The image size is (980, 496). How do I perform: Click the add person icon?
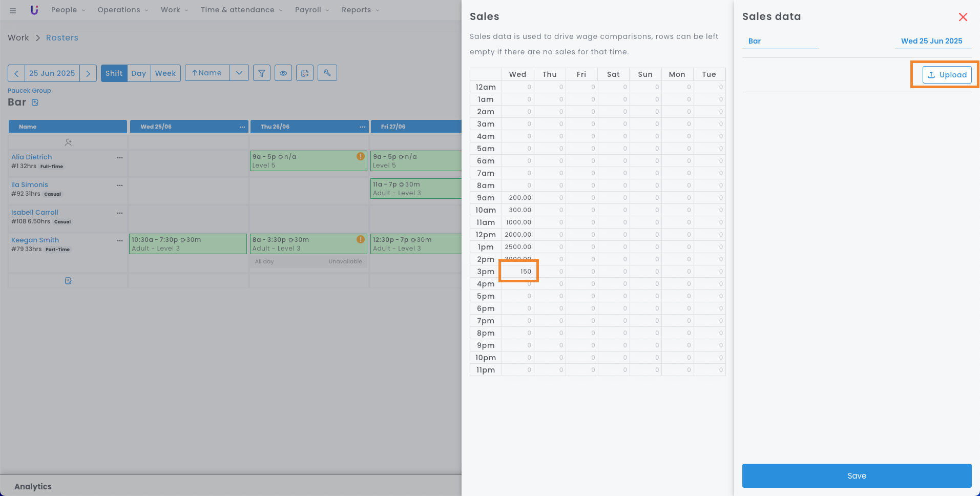click(68, 142)
